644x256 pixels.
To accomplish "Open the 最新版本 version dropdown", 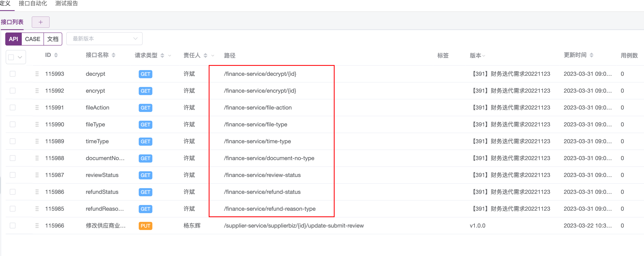I will (104, 39).
